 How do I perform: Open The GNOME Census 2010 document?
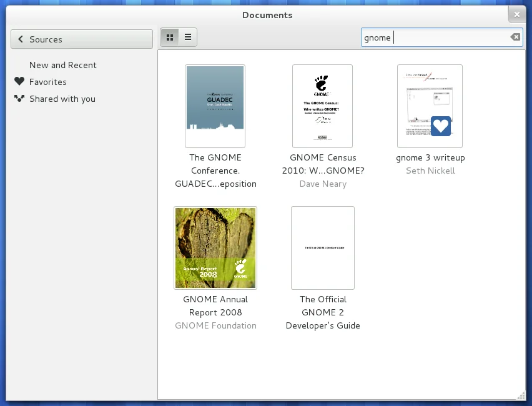322,106
